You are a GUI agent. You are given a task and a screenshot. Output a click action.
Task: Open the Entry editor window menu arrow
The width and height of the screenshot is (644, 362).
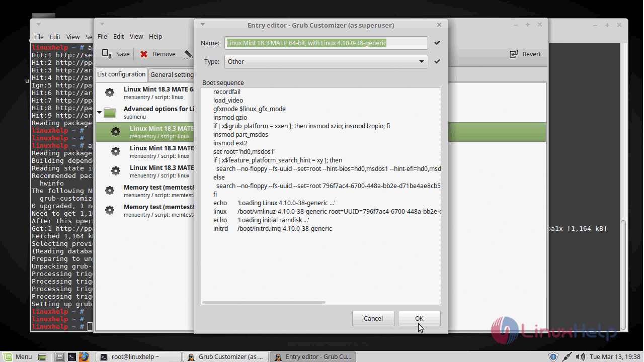pos(203,25)
